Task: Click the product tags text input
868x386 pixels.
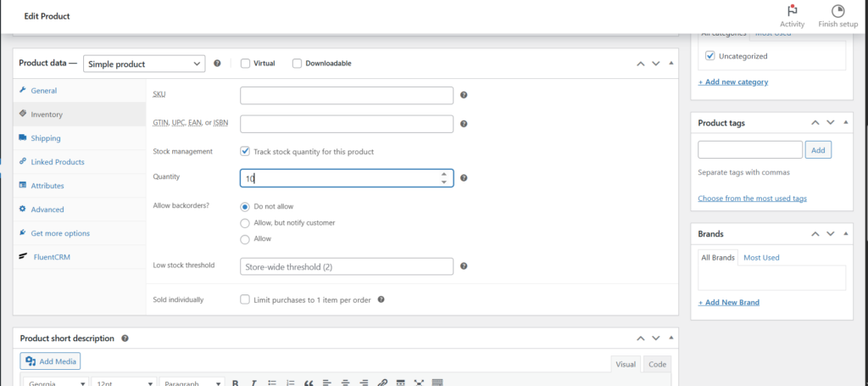Action: click(749, 150)
